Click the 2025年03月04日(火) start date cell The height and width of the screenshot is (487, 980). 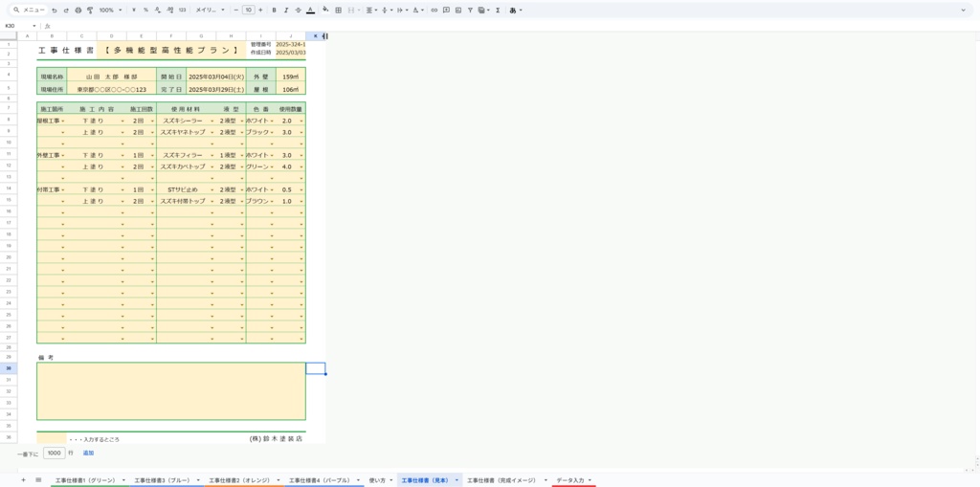click(x=215, y=77)
